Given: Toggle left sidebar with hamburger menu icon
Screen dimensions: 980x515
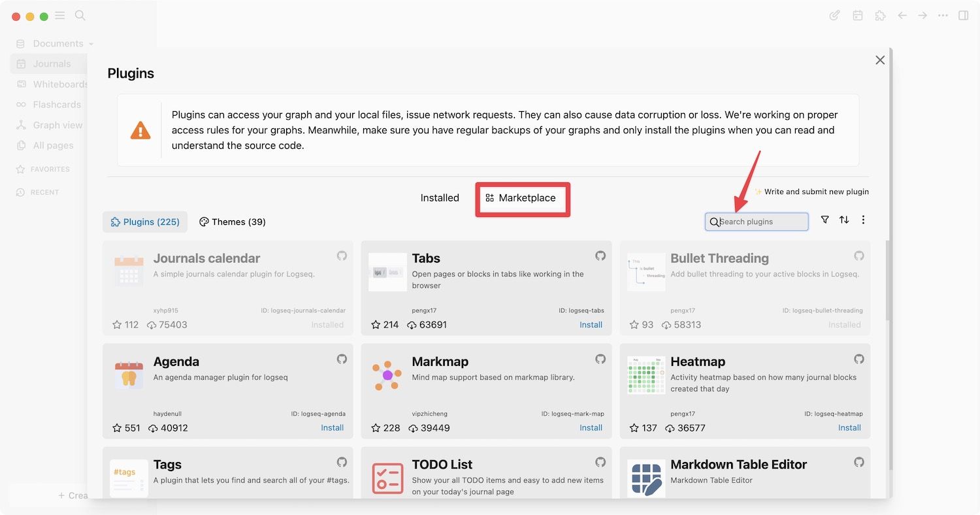Looking at the screenshot, I should [60, 16].
